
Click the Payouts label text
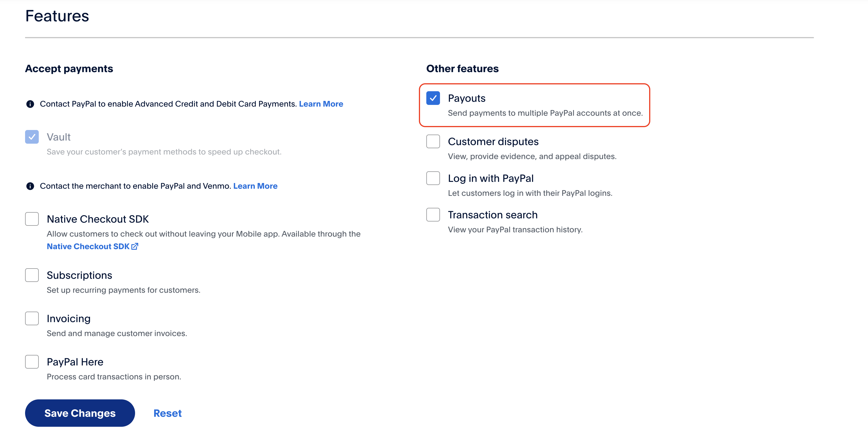(467, 98)
